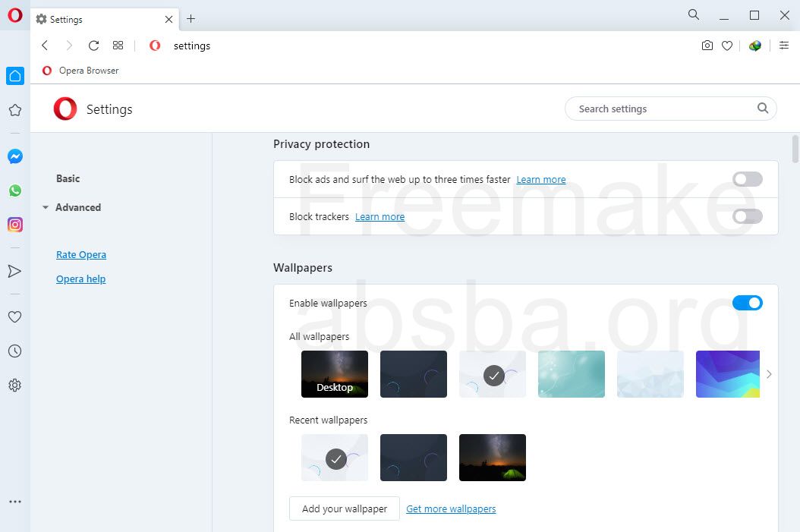The height and width of the screenshot is (532, 800).
Task: Select checked light wallpaper in Recent wallpapers
Action: point(334,458)
